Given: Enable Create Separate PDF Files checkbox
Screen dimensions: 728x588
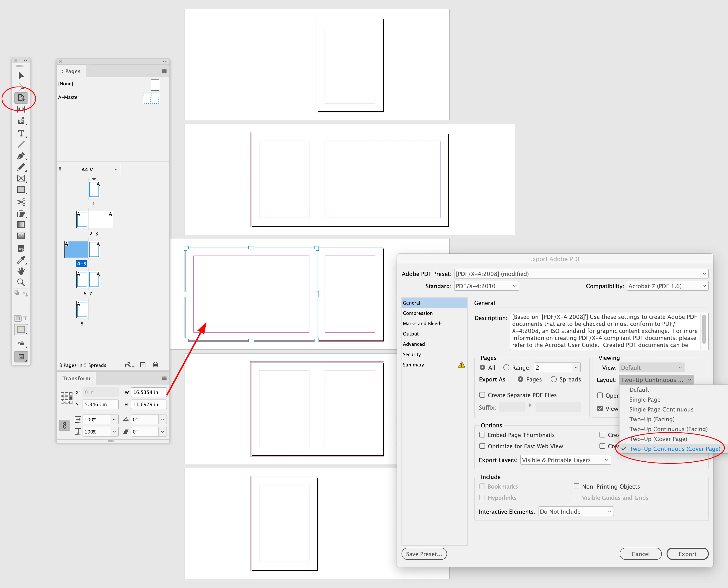Looking at the screenshot, I should (x=482, y=395).
